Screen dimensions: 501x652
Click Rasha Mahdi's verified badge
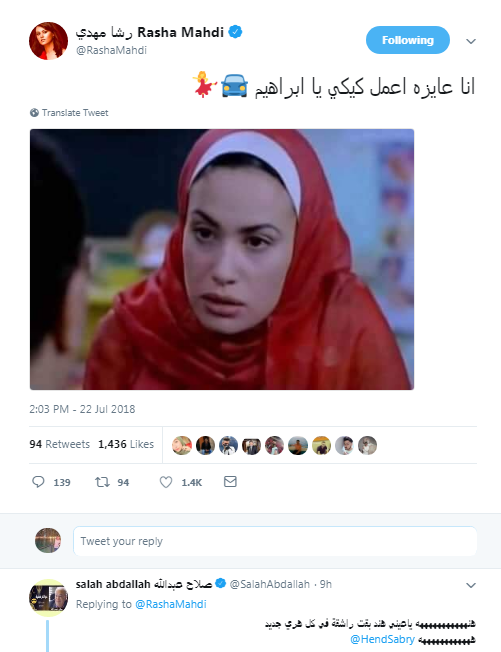[x=235, y=32]
